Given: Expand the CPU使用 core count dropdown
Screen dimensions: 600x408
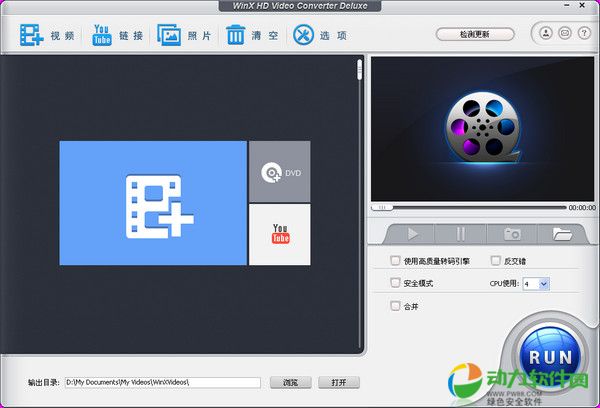Looking at the screenshot, I should pyautogui.click(x=544, y=284).
